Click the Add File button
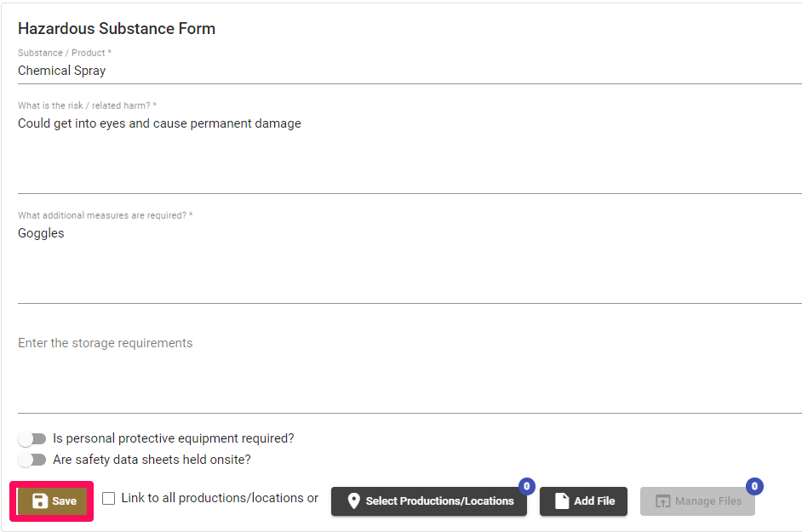The width and height of the screenshot is (802, 532). coord(583,501)
